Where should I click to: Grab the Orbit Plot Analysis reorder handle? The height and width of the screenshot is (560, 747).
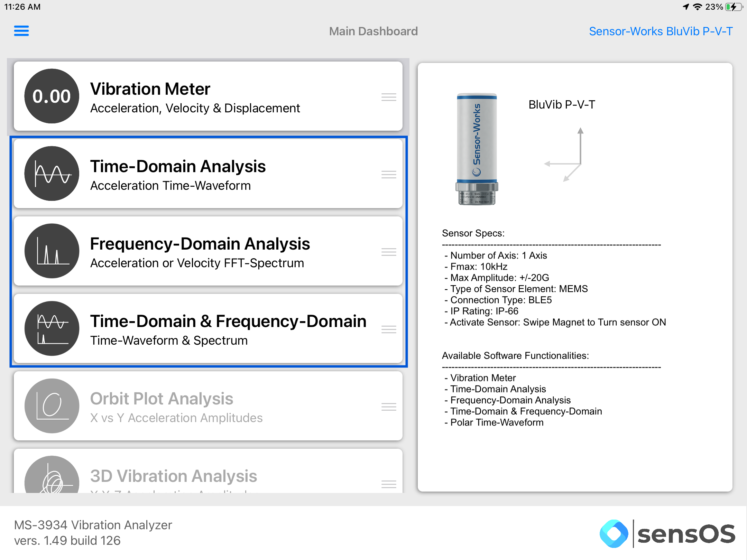(389, 407)
